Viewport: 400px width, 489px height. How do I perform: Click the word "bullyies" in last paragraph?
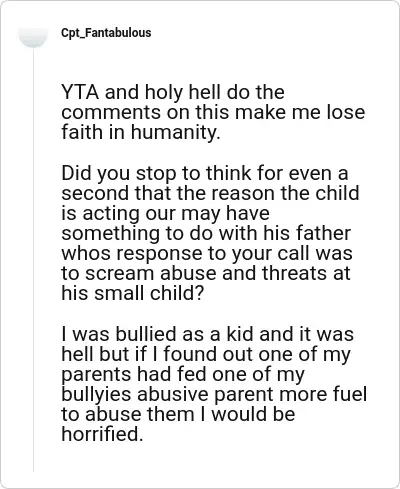click(x=96, y=394)
